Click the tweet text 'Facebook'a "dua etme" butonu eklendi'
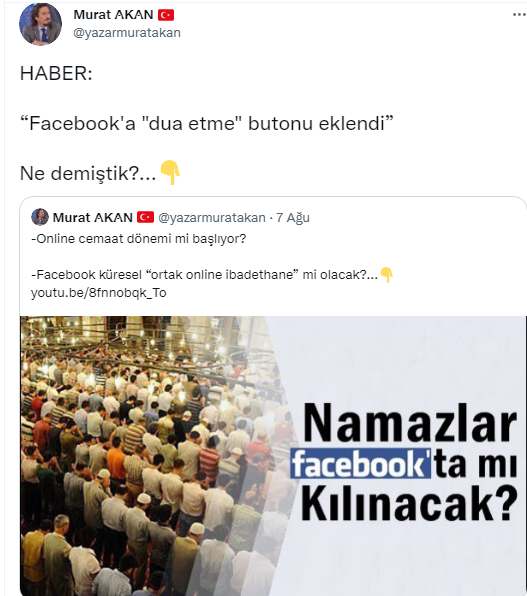Screen dimensions: 527x596 207,124
